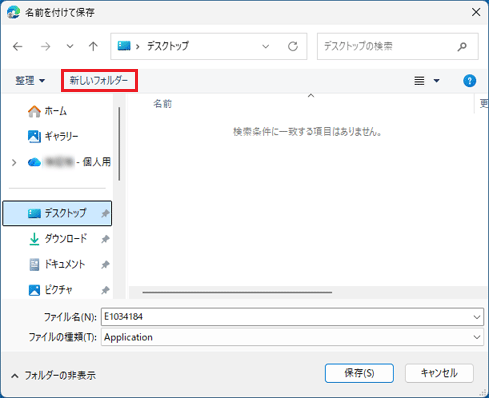Click the 保存(S) button
Viewport: 489px width, 398px height.
pos(359,373)
